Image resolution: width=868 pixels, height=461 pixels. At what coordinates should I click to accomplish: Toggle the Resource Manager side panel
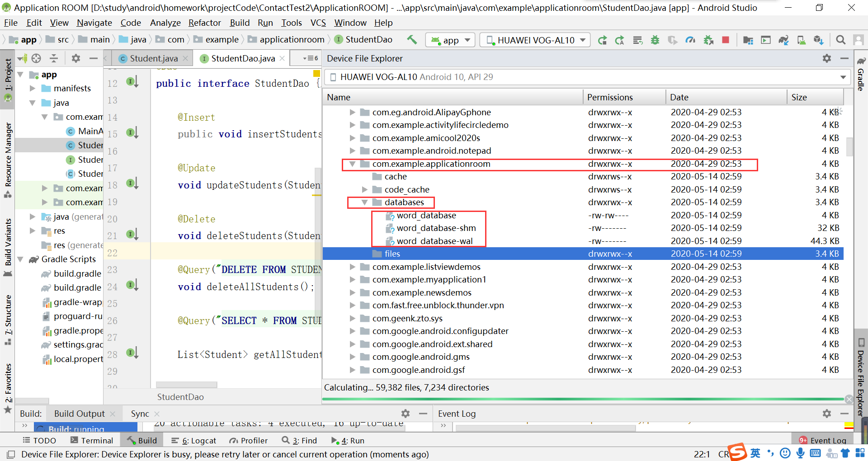[8, 160]
